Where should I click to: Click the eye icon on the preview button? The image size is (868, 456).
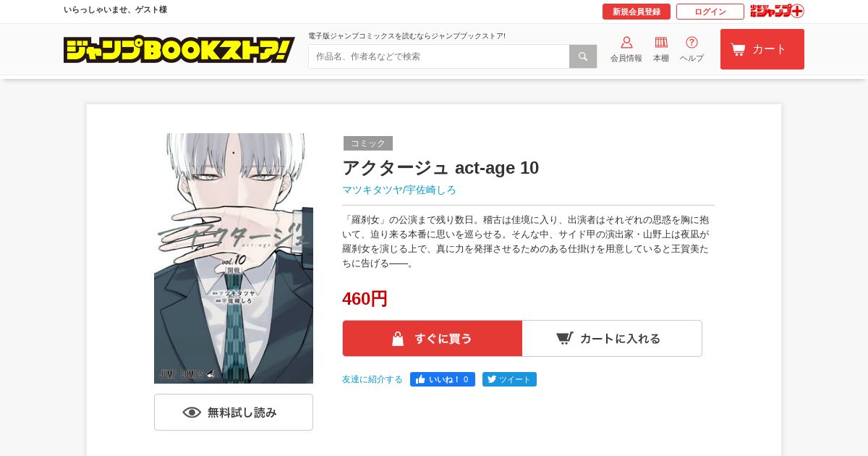192,413
